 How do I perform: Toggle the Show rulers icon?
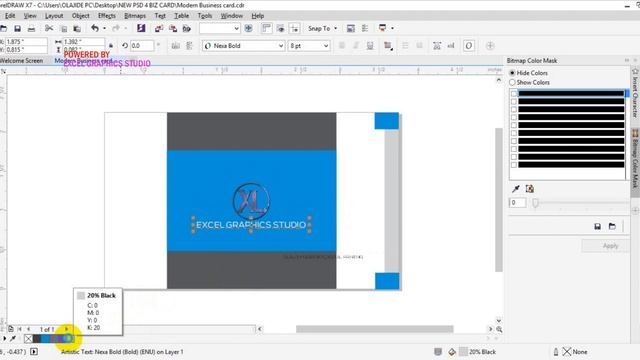(x=266, y=28)
